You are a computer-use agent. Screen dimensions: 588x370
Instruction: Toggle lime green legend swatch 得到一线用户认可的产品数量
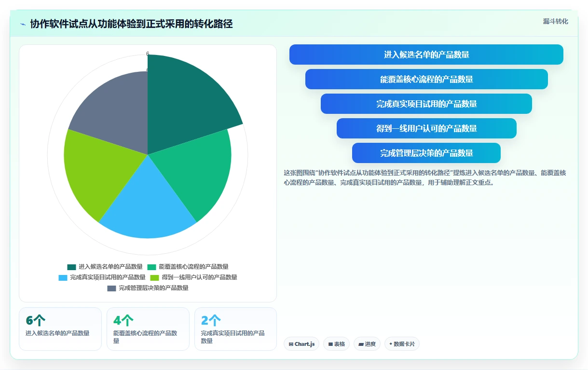point(155,277)
